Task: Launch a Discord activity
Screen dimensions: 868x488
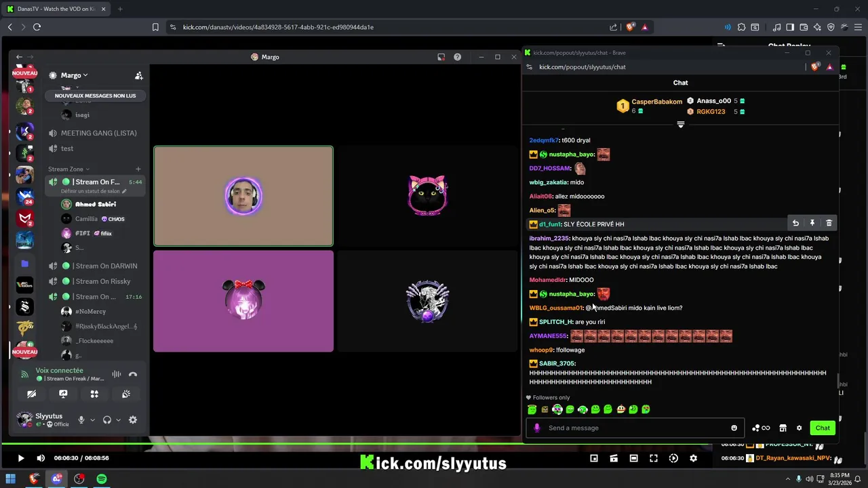Action: (94, 394)
